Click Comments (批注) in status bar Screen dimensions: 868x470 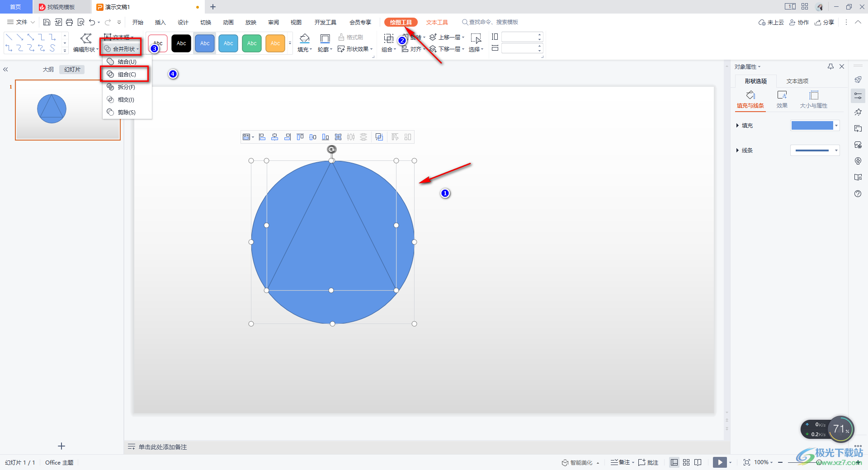coord(648,462)
